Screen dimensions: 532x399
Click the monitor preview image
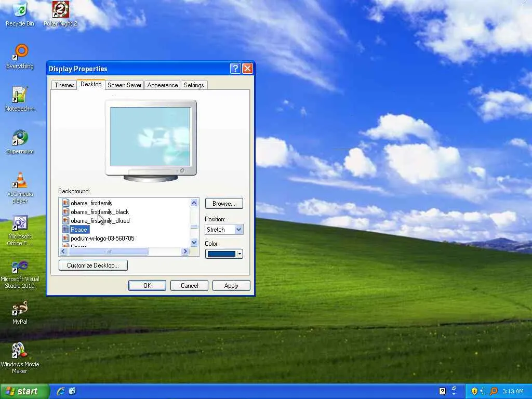click(150, 137)
